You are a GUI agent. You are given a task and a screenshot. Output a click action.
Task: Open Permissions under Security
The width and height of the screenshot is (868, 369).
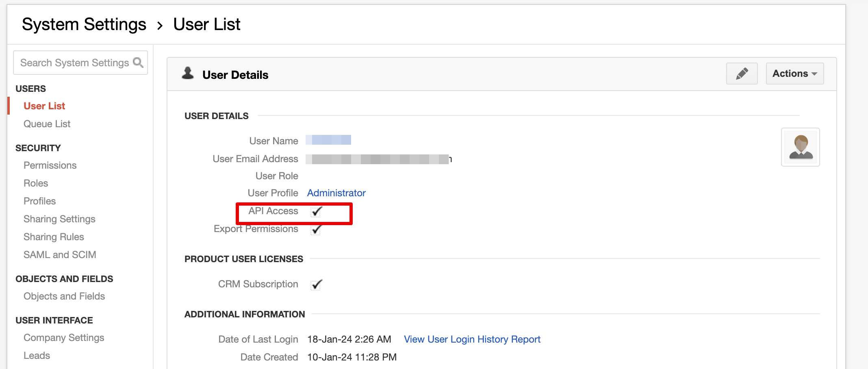click(50, 165)
